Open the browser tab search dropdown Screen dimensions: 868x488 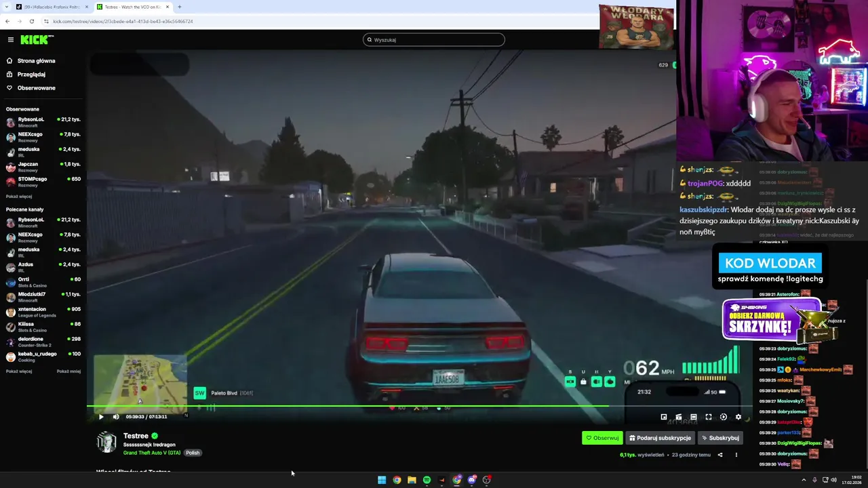click(x=5, y=7)
